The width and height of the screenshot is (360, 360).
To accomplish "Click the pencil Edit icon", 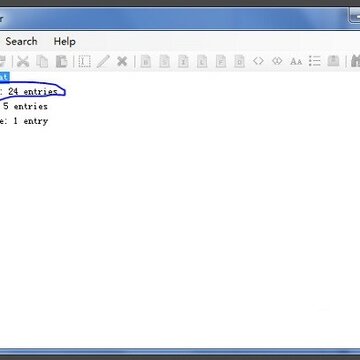I will [x=103, y=61].
